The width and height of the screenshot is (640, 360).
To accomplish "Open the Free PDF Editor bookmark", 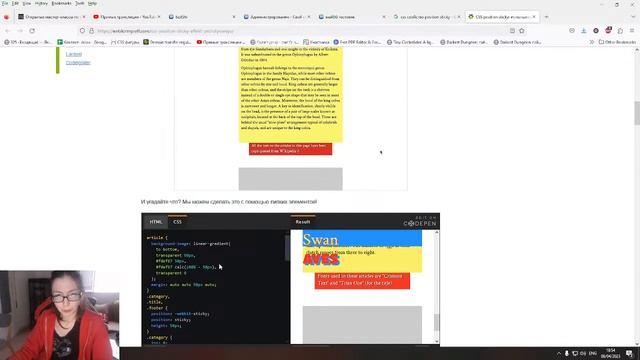I will pos(357,42).
